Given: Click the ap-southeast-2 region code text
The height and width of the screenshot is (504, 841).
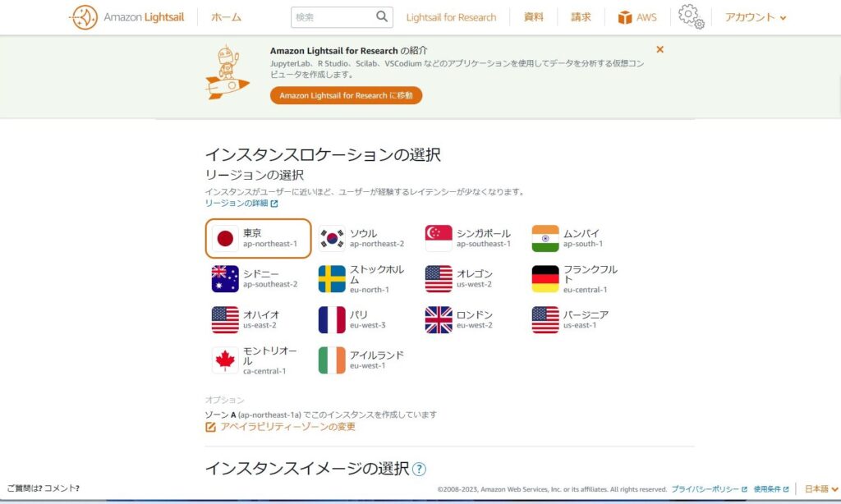Looking at the screenshot, I should (x=270, y=284).
